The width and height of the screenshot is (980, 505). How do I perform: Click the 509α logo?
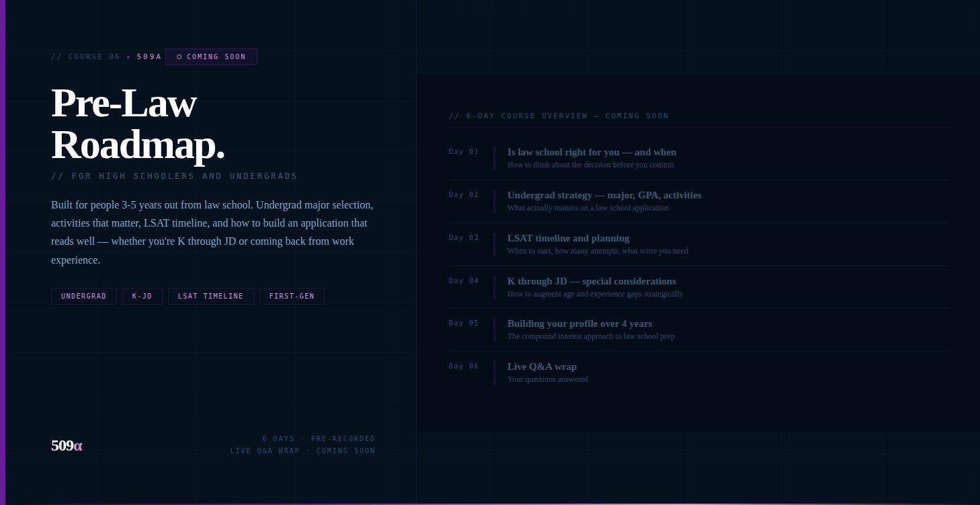(x=67, y=446)
